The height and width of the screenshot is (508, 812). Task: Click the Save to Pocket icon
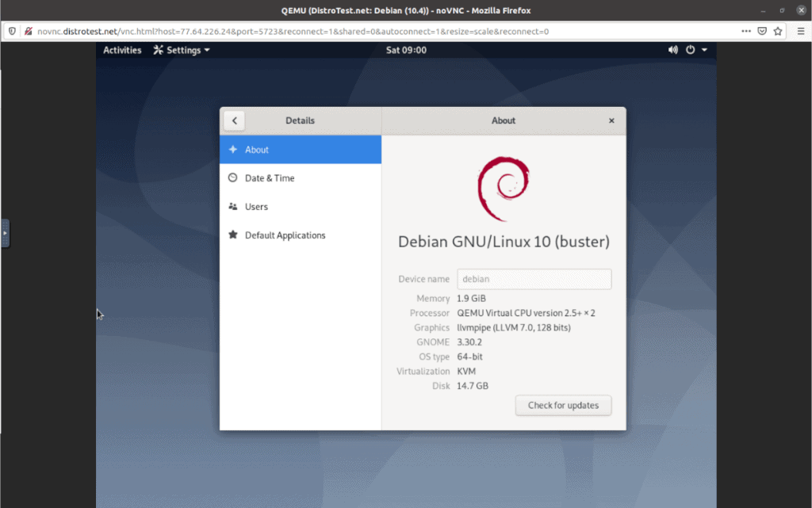[762, 32]
